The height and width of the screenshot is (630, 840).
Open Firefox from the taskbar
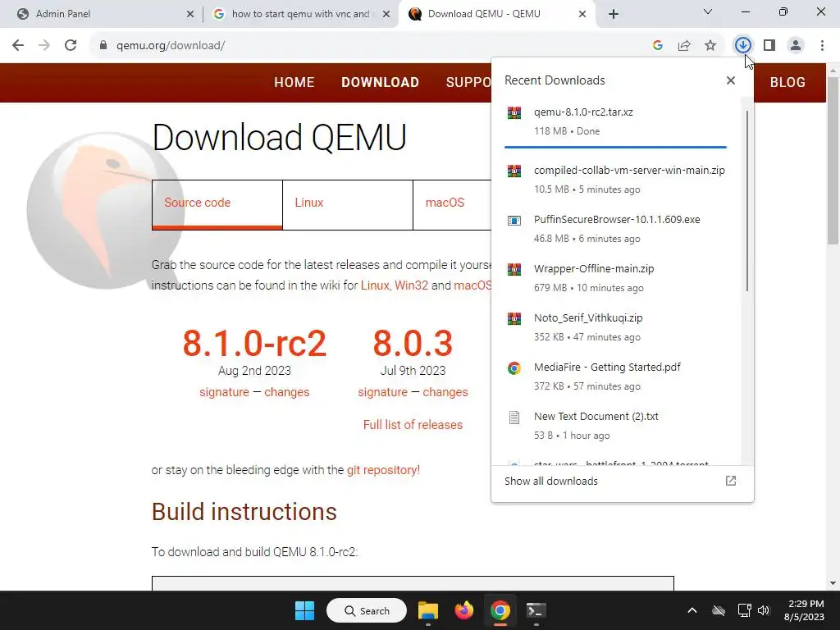coord(464,610)
